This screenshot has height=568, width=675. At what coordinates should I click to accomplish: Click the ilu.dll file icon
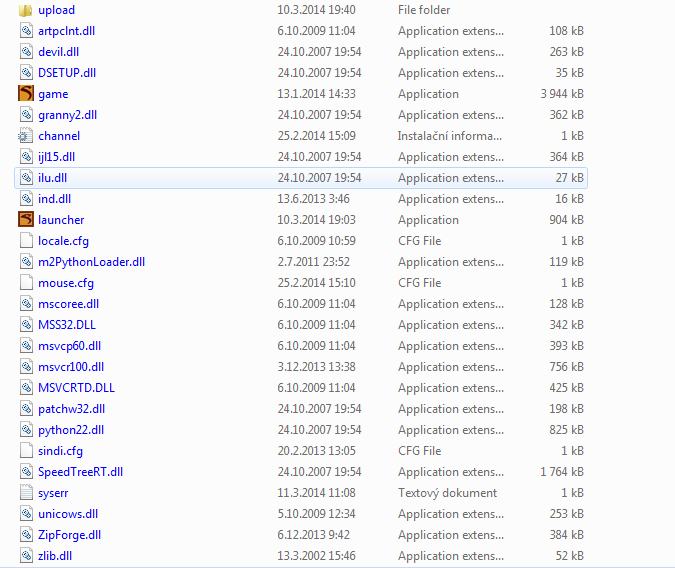coord(27,178)
